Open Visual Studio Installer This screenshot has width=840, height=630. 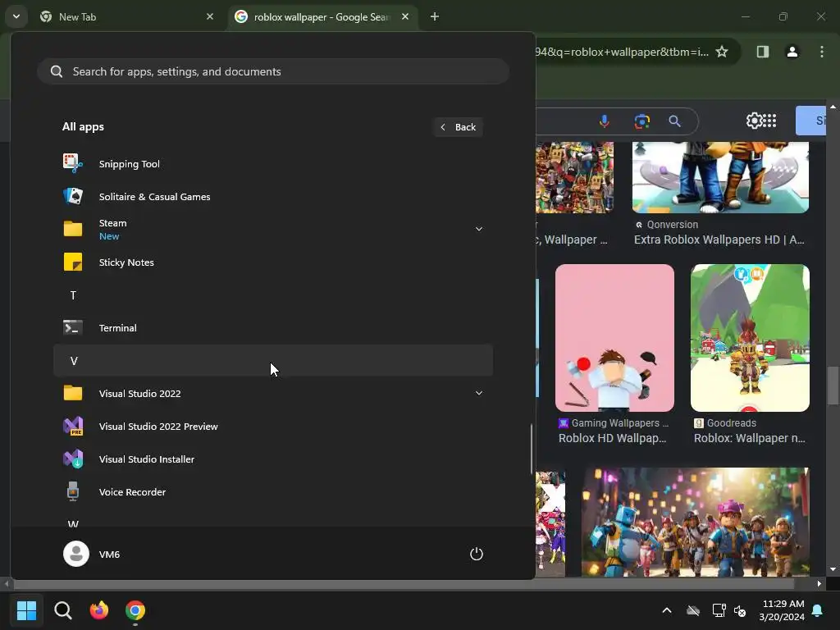pos(272,459)
